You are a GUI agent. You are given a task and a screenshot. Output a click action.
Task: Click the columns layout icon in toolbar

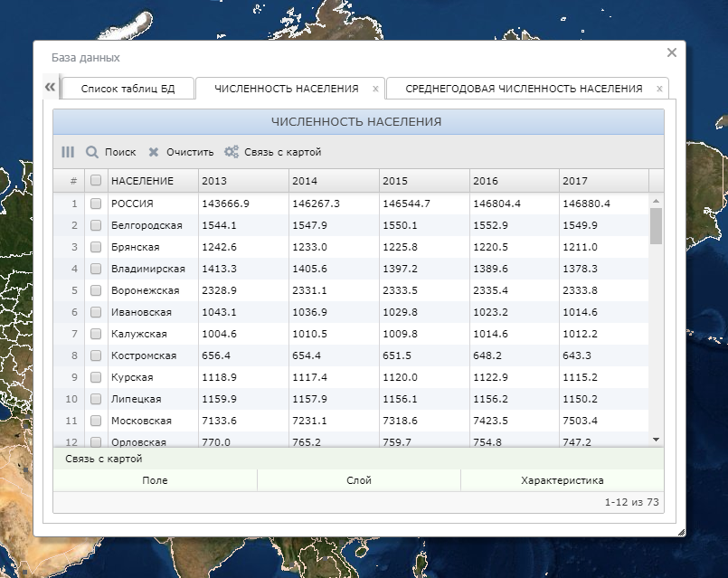tap(68, 152)
